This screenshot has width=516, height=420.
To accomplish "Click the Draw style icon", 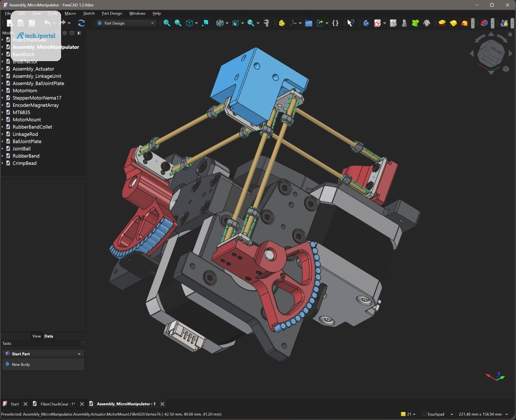I will [220, 23].
